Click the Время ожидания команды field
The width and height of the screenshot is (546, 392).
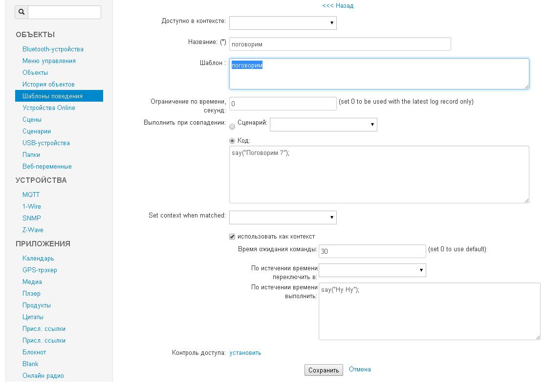372,251
